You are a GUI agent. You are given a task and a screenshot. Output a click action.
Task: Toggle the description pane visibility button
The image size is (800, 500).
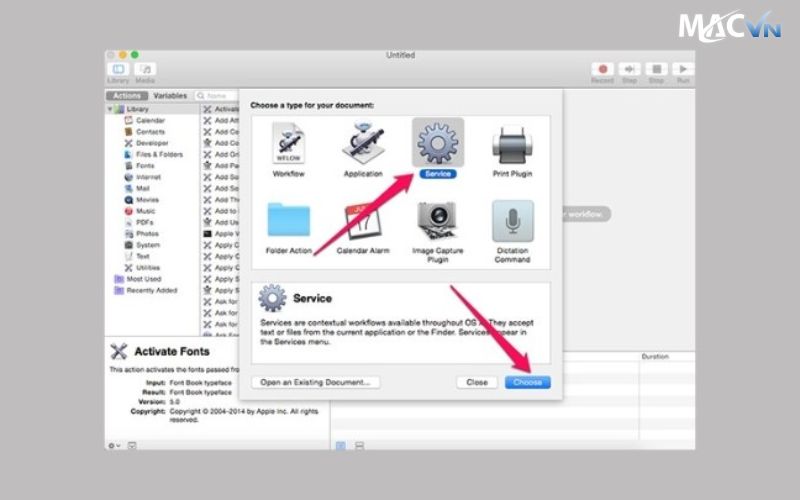click(132, 445)
